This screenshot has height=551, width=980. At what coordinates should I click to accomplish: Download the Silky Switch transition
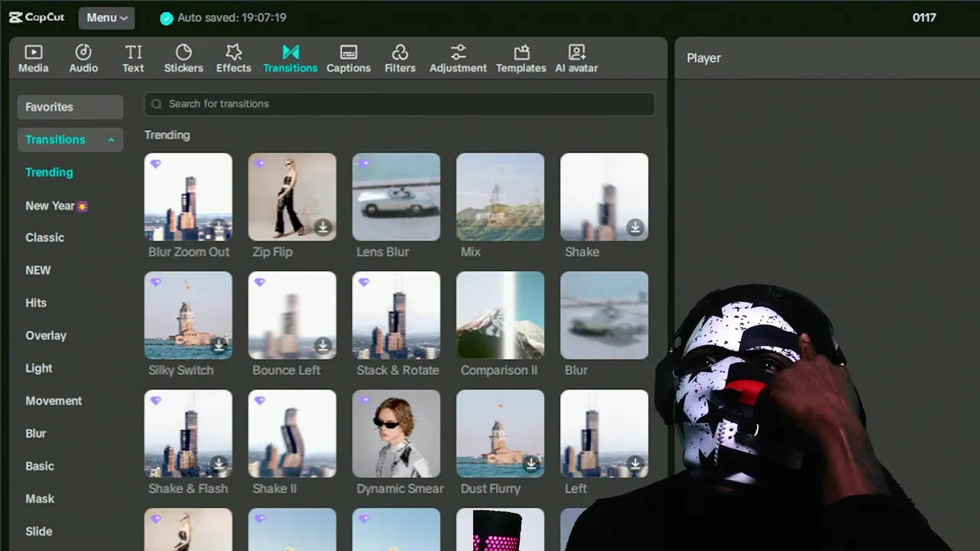[x=219, y=346]
